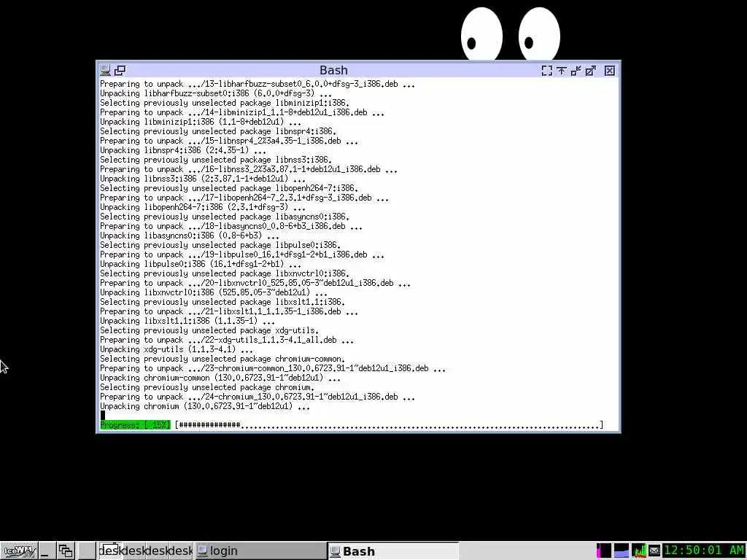Click the 'Unpacking libopenh264-7:i386' line
This screenshot has height=560, width=747.
pos(203,207)
